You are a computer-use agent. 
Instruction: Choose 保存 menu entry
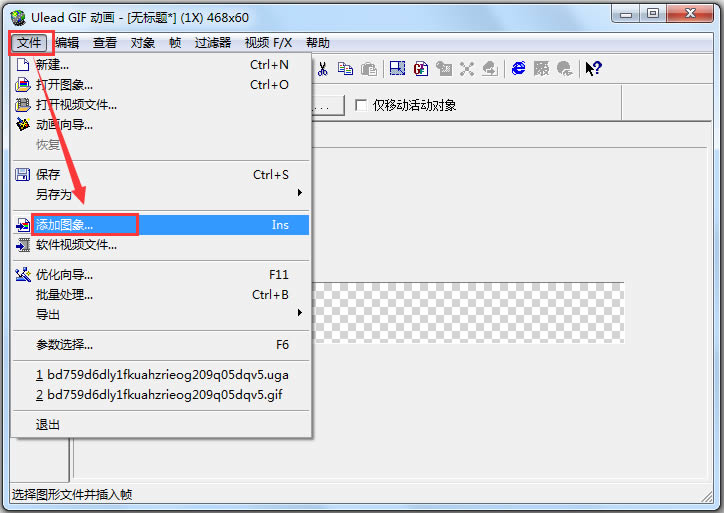point(161,175)
